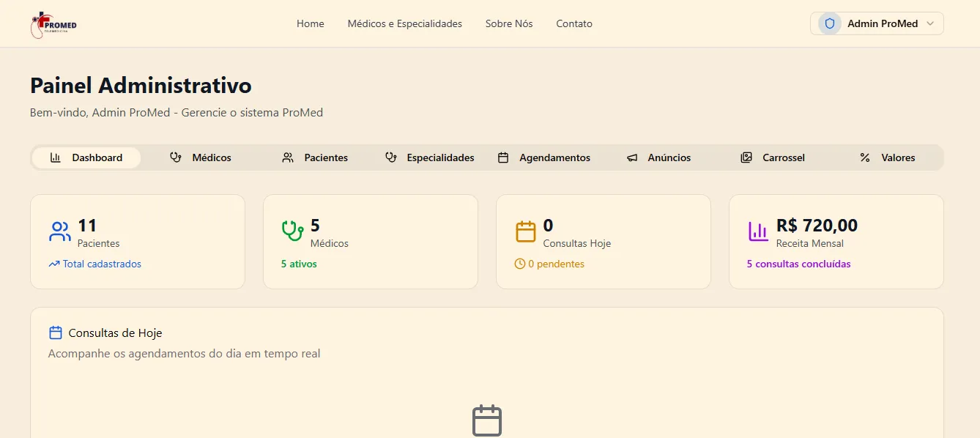980x438 pixels.
Task: Select the Dashboard tab
Action: click(86, 157)
